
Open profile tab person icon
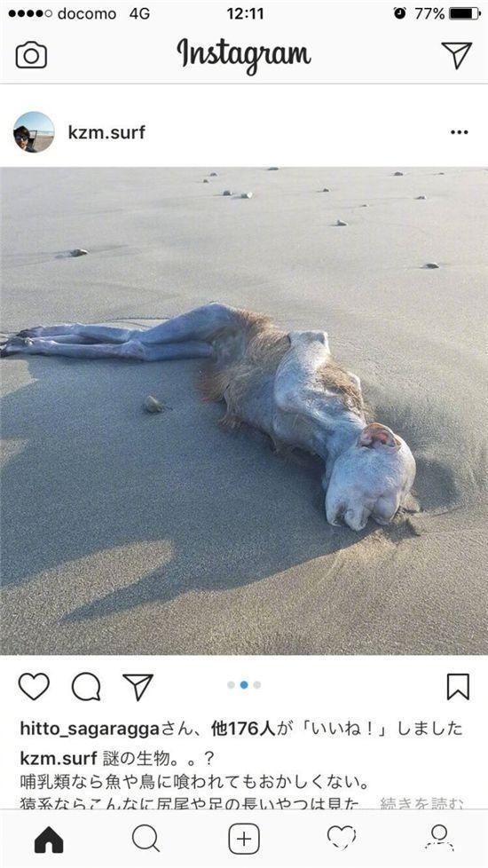tap(439, 838)
